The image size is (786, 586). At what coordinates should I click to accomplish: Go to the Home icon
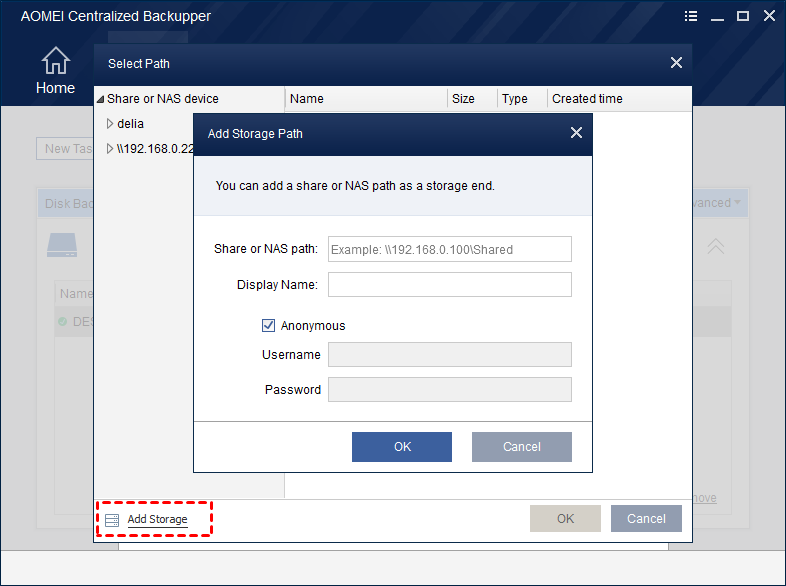[55, 61]
